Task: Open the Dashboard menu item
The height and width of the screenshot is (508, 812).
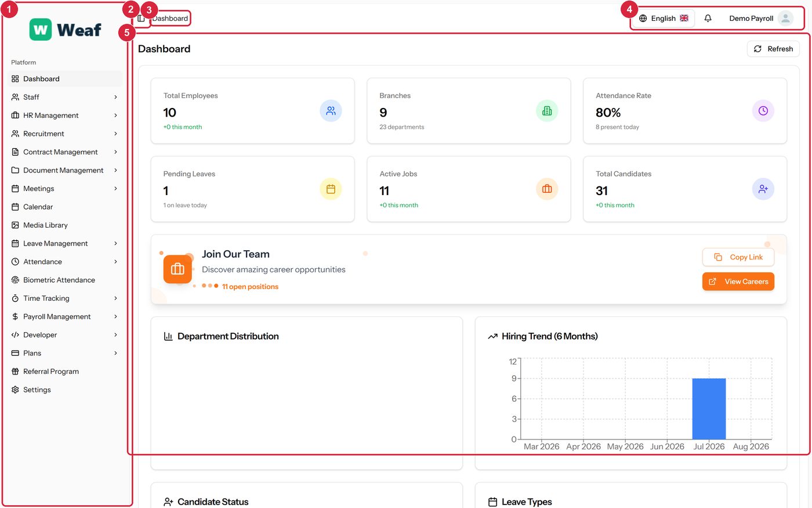Action: coord(64,79)
